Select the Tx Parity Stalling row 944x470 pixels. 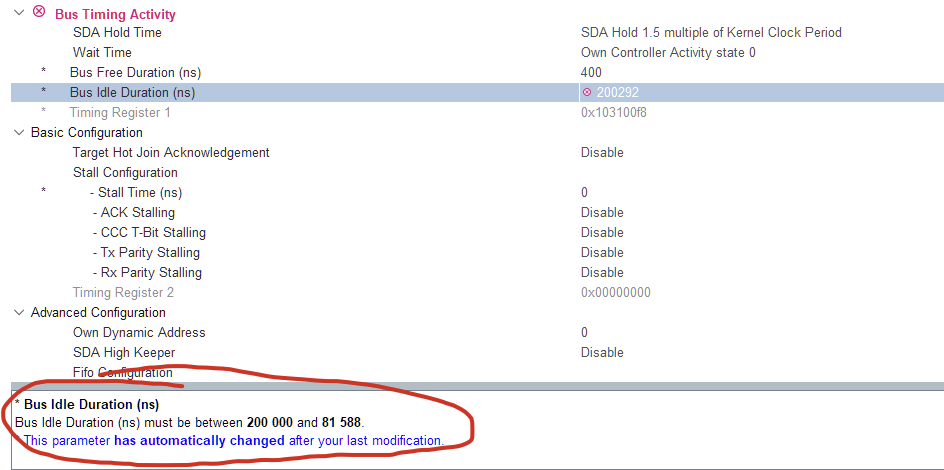tap(146, 252)
